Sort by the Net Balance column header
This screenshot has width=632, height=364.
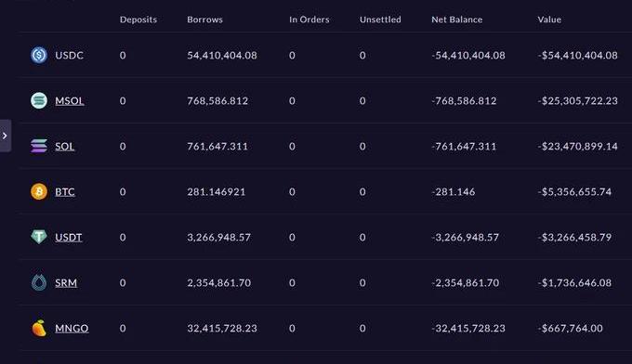(x=457, y=19)
